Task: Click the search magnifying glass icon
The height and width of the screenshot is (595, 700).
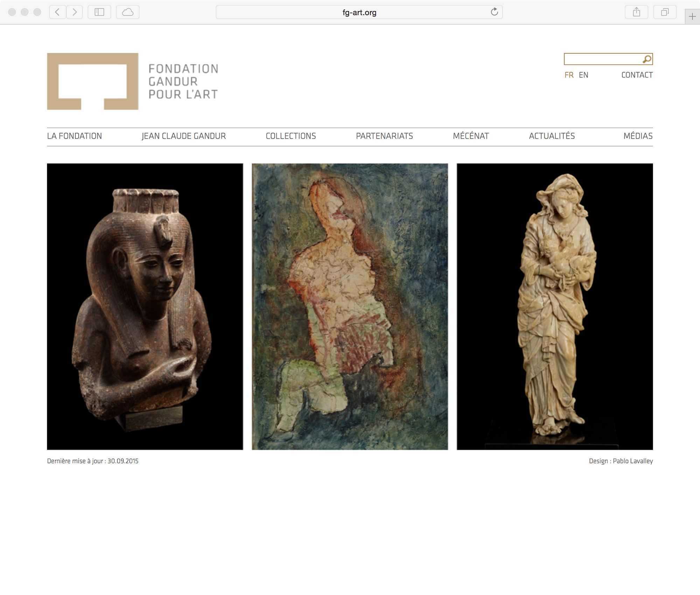Action: [647, 59]
